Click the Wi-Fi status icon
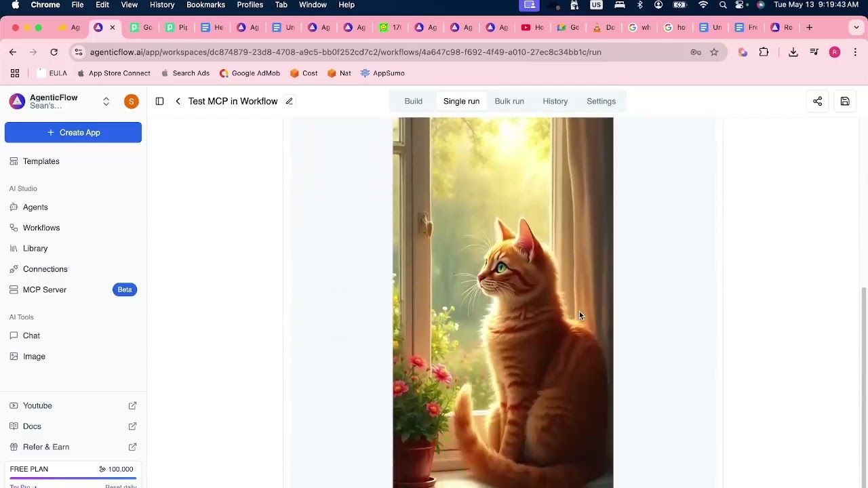This screenshot has height=488, width=868. pyautogui.click(x=703, y=5)
